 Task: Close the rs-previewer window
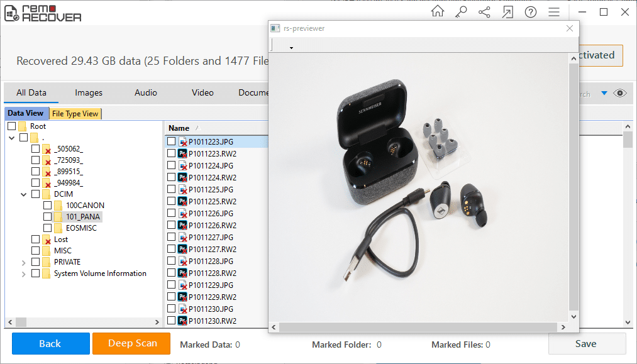point(570,28)
